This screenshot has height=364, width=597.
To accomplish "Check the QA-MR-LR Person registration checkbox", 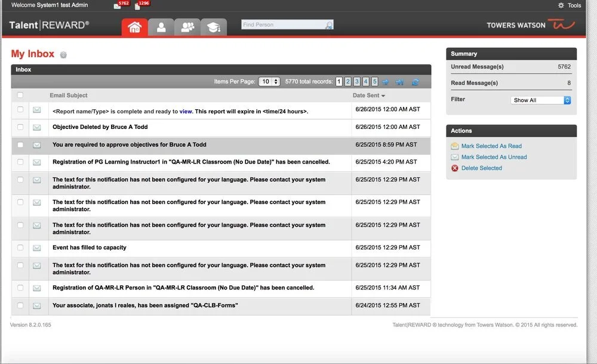I will coord(20,288).
